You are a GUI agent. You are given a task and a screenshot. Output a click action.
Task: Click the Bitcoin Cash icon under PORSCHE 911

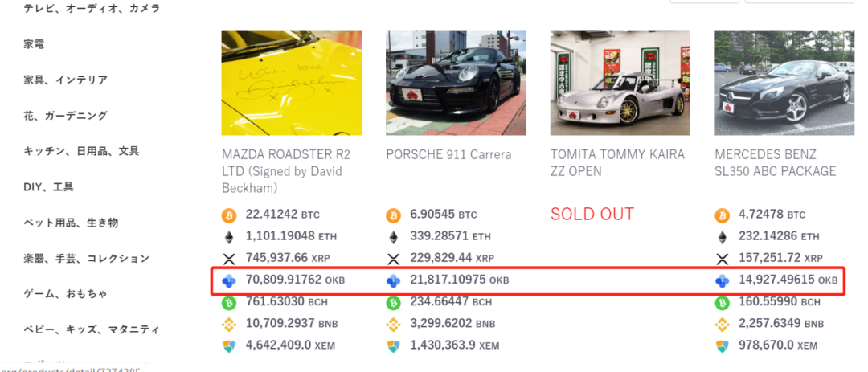[394, 303]
